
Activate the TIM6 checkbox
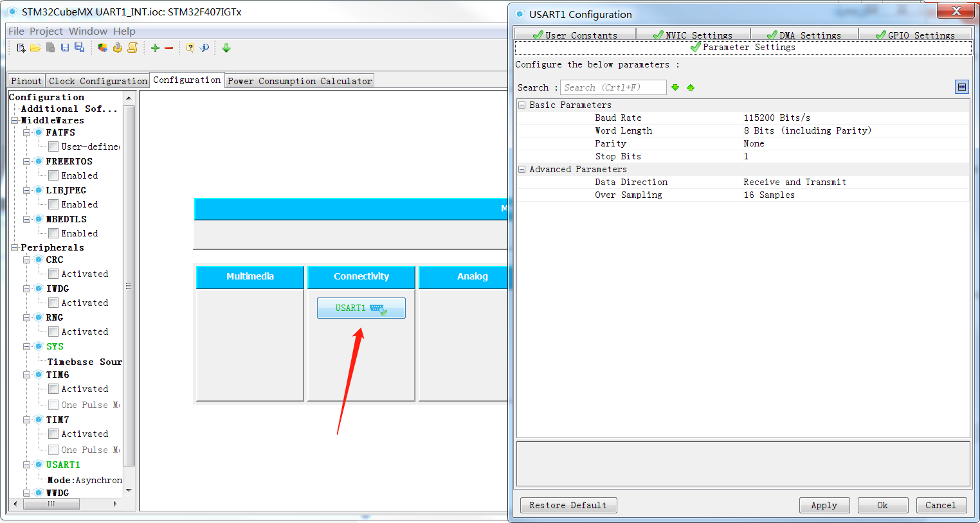pos(53,389)
